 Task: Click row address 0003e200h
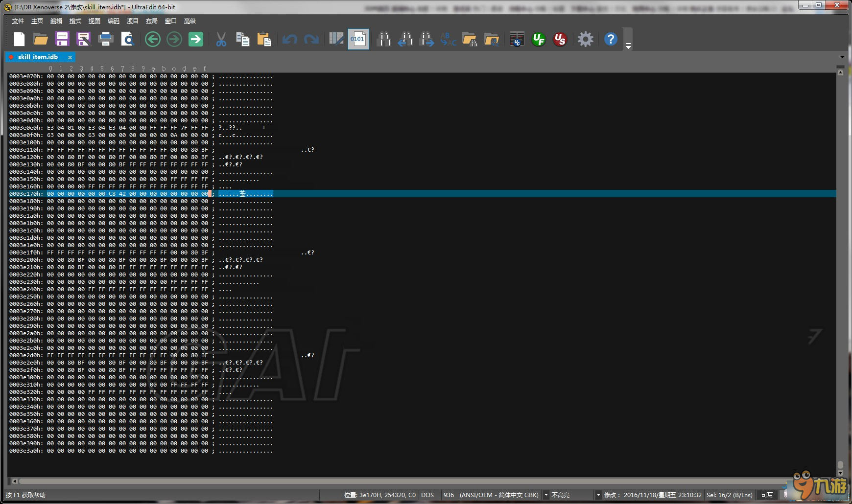coord(26,260)
